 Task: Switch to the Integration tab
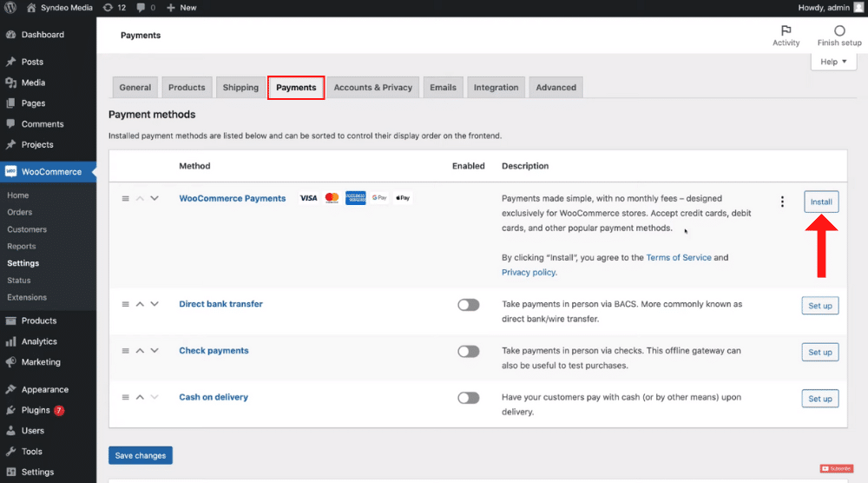pyautogui.click(x=496, y=88)
